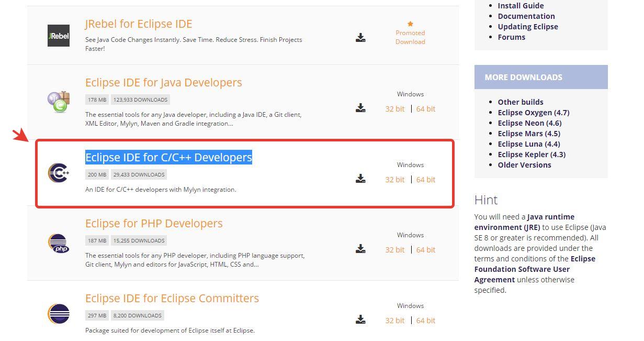Click the Eclipse Committers package icon
The width and height of the screenshot is (644, 341).
[58, 314]
